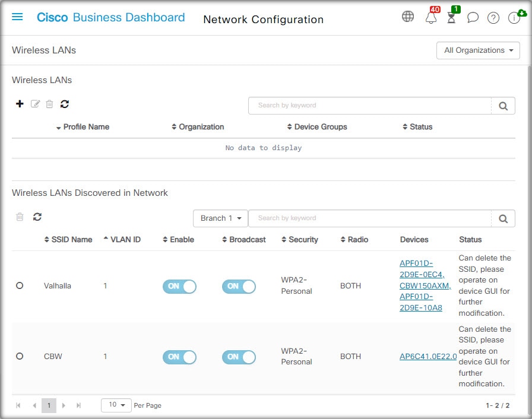532x419 pixels.
Task: Select the CBW SSID radio button
Action: 20,356
